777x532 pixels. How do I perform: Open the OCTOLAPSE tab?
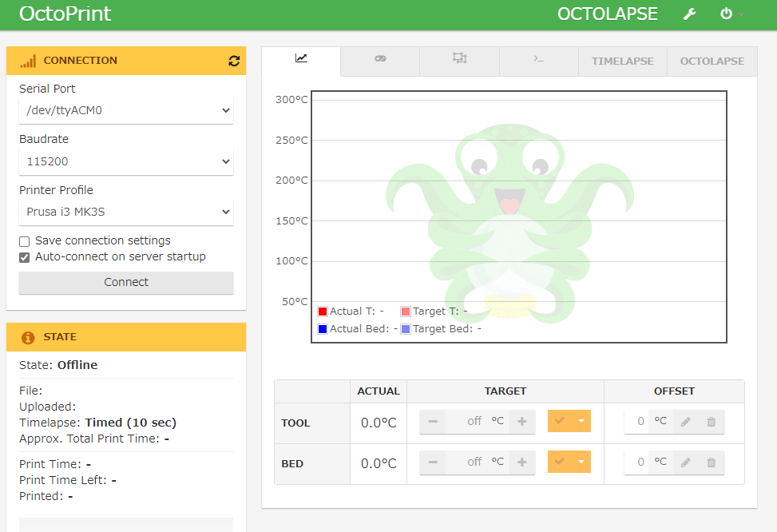click(711, 60)
